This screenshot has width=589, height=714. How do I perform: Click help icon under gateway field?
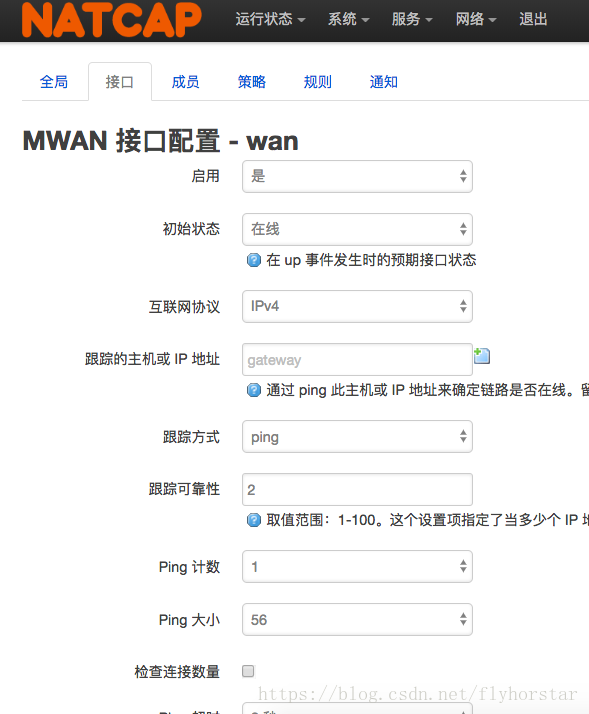pyautogui.click(x=254, y=390)
